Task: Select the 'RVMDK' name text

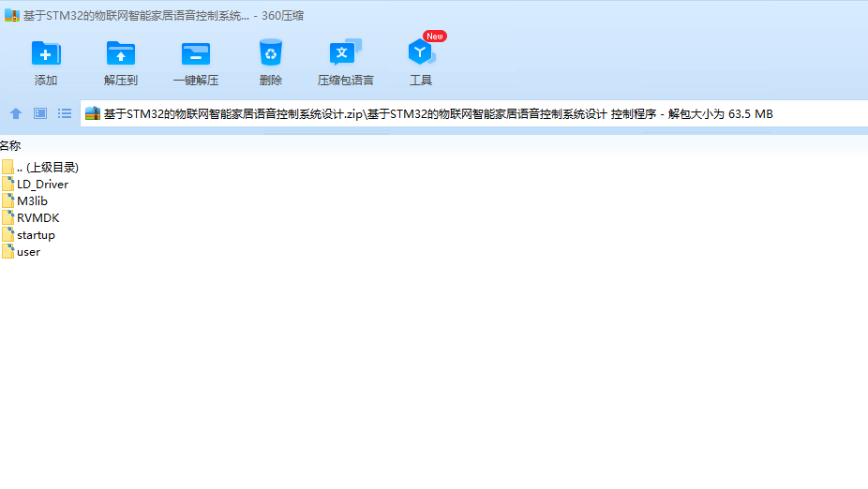Action: (x=38, y=218)
